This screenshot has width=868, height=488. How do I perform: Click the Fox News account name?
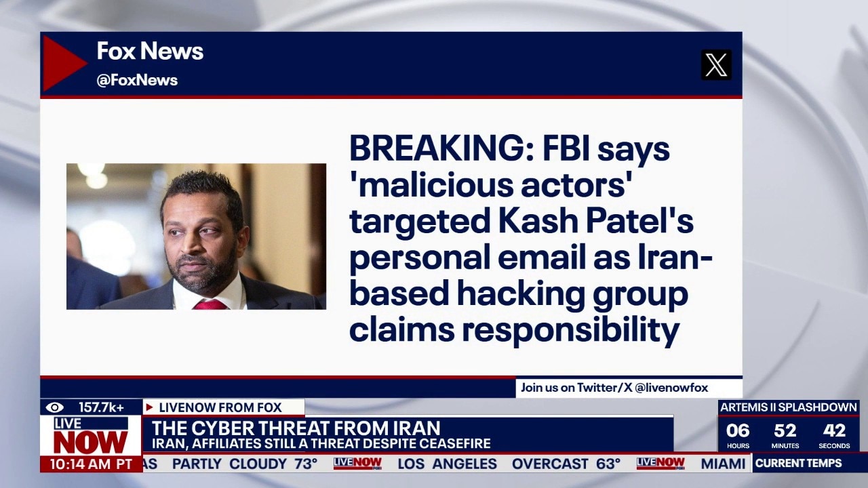coord(150,51)
